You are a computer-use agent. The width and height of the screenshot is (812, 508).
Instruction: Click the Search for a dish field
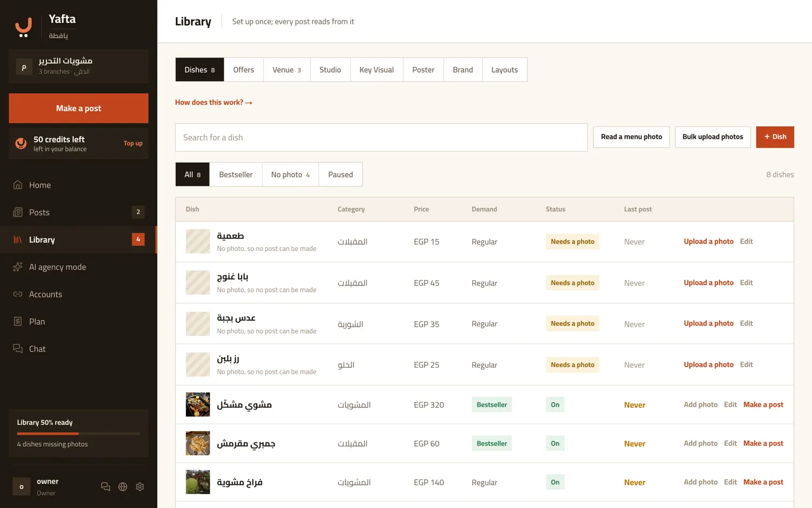coord(381,138)
